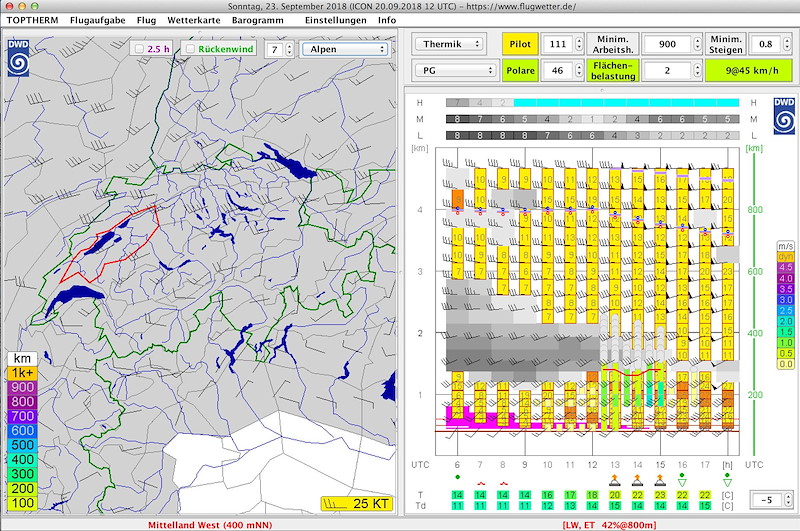Click the stepper next to the map value 7
Image resolution: width=800 pixels, height=531 pixels.
pyautogui.click(x=289, y=49)
